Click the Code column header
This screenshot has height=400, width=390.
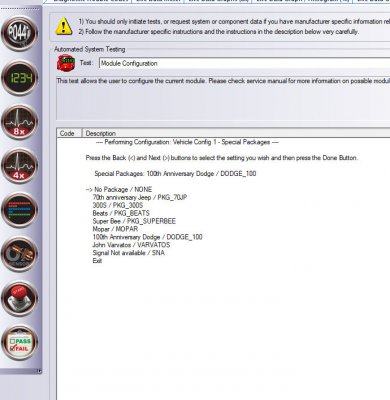(x=69, y=133)
